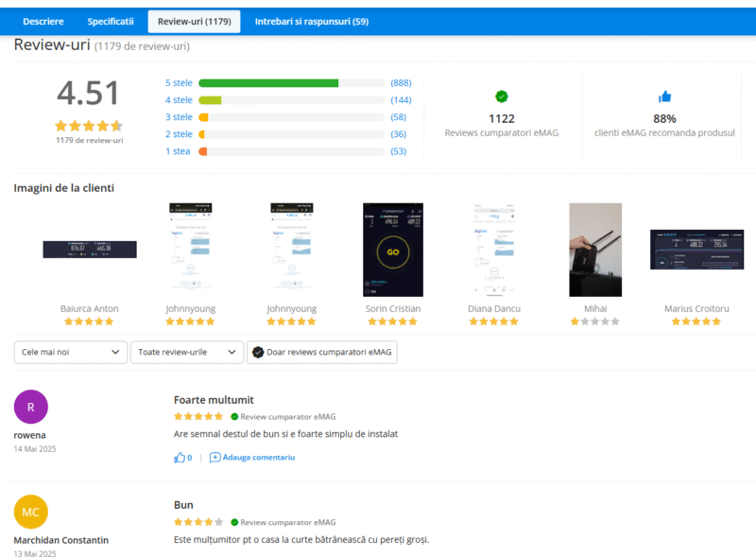This screenshot has width=756, height=558.
Task: Click the blue thumbs-up icon above 88%
Action: 664,96
